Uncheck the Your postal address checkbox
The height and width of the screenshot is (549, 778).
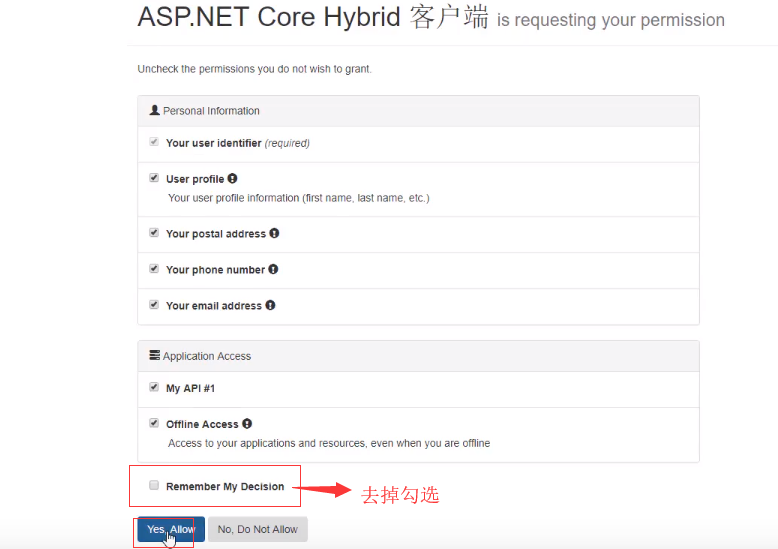coord(154,232)
